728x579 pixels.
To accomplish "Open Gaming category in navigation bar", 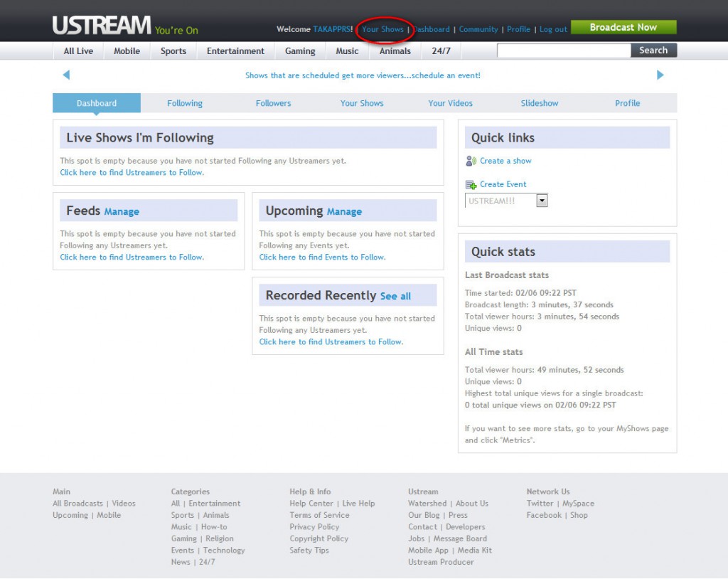I will 300,51.
